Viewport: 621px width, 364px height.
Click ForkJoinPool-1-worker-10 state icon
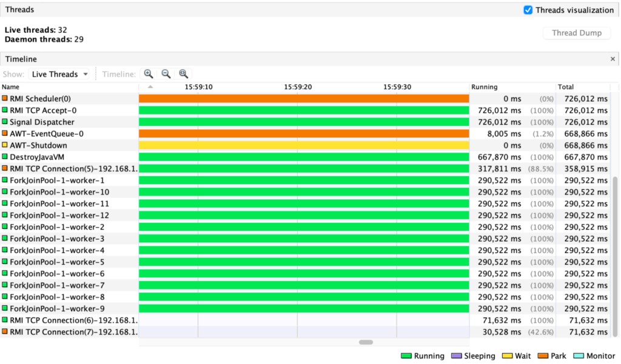pos(5,191)
